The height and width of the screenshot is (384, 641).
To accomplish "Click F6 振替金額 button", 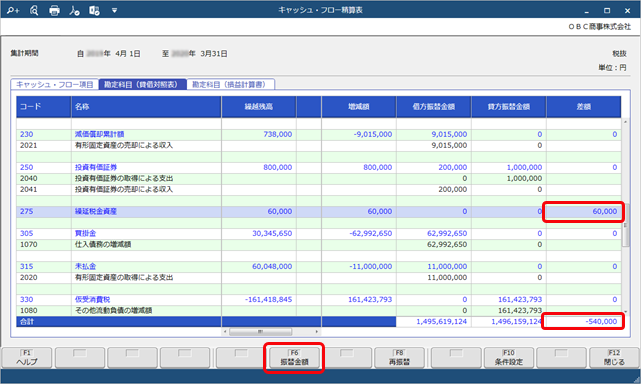I will click(x=294, y=357).
